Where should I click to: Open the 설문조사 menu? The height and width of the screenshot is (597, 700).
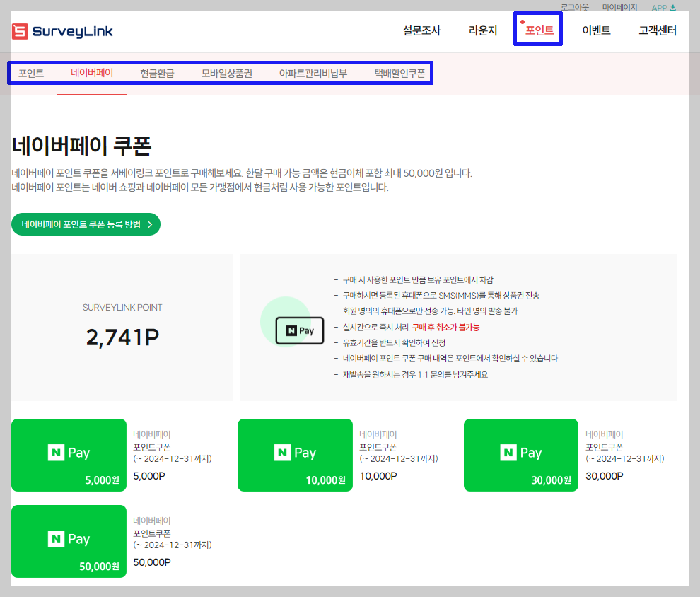click(x=421, y=30)
